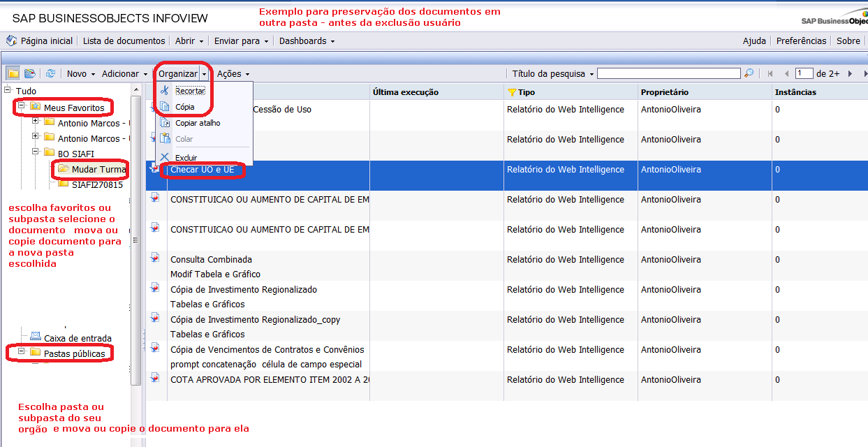Go to the next page arrow

pyautogui.click(x=849, y=73)
